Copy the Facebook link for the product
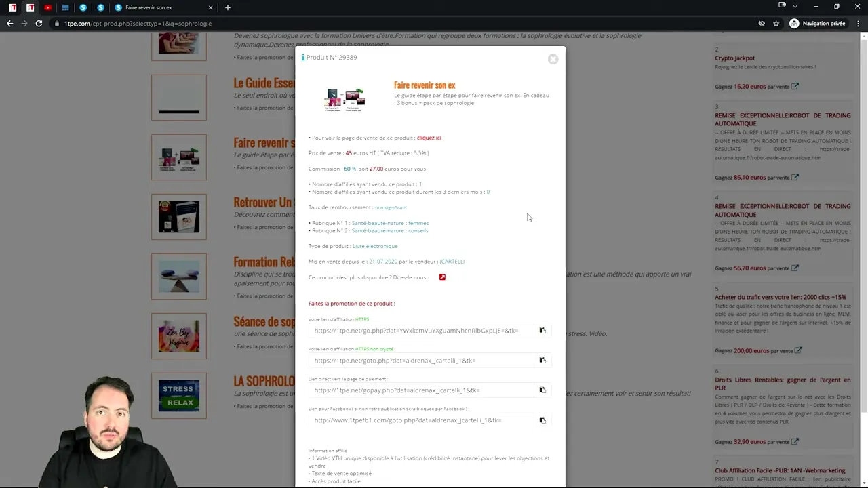868x488 pixels. point(542,420)
